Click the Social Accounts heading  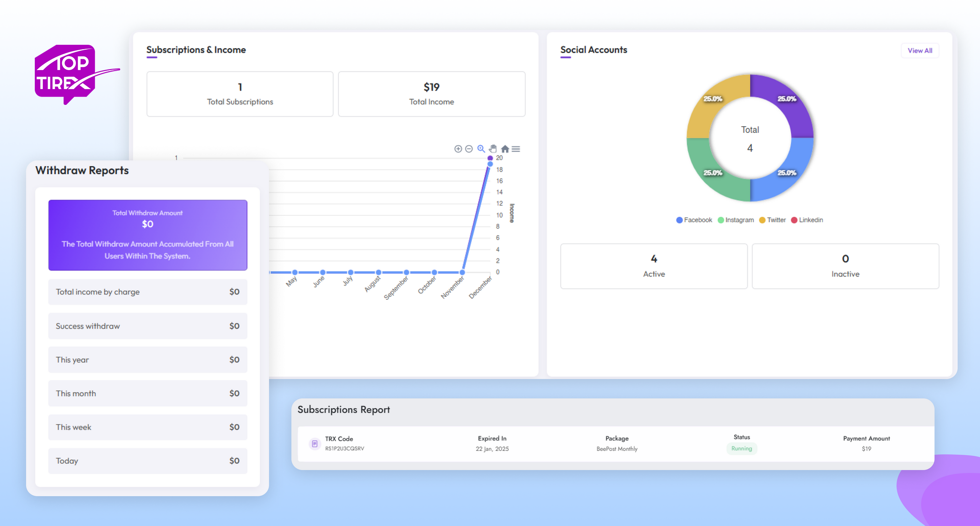(594, 50)
